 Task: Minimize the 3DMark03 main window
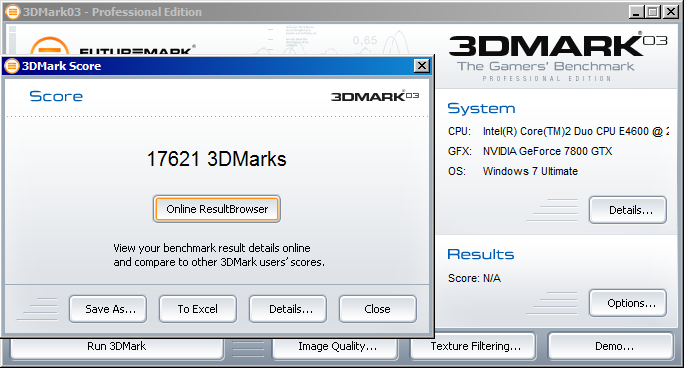[x=636, y=12]
